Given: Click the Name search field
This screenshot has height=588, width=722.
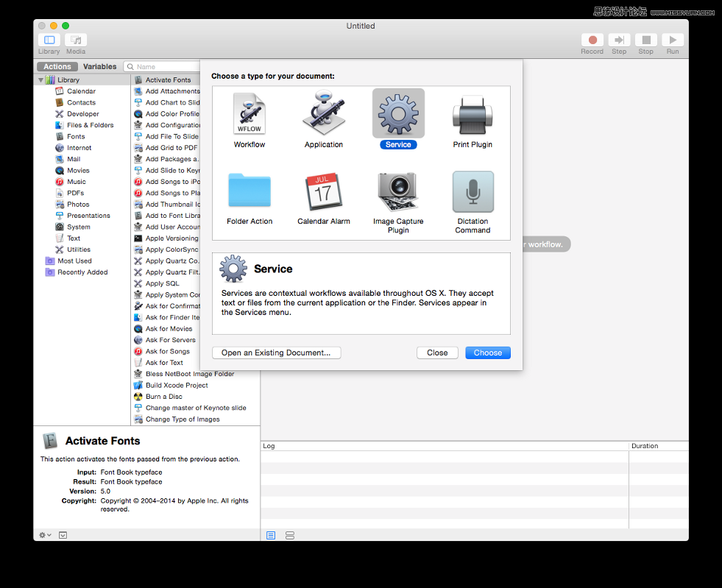Looking at the screenshot, I should coord(162,67).
